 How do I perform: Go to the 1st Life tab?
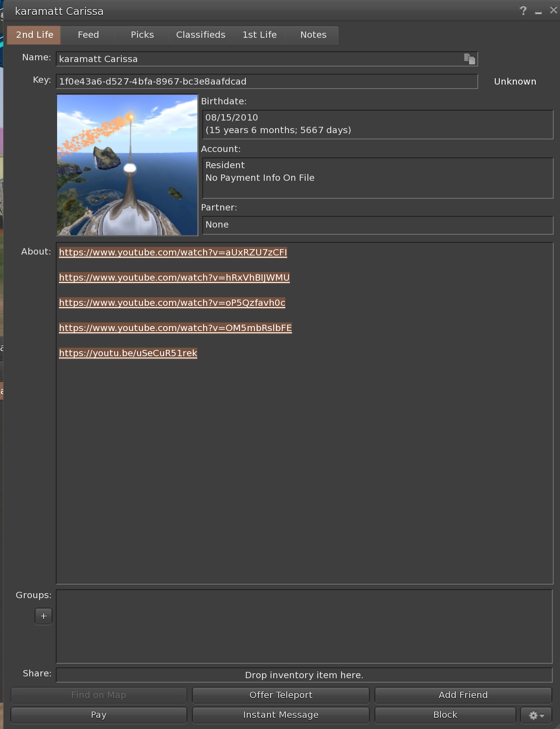point(259,35)
